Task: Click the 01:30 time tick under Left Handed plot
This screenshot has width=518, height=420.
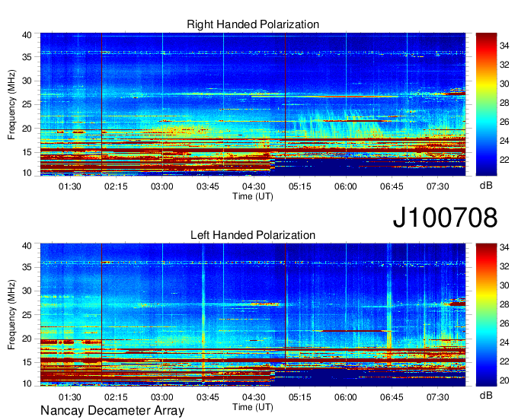Action: click(70, 397)
